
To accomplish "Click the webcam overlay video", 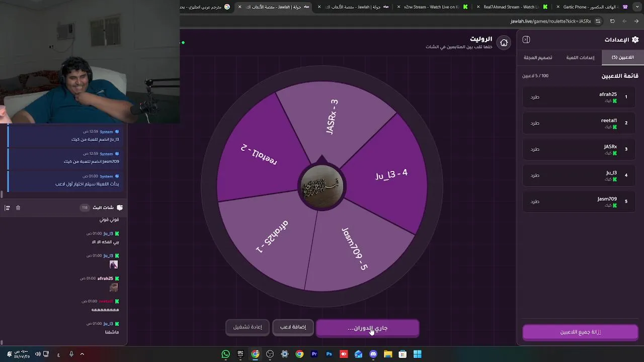I will [90, 61].
